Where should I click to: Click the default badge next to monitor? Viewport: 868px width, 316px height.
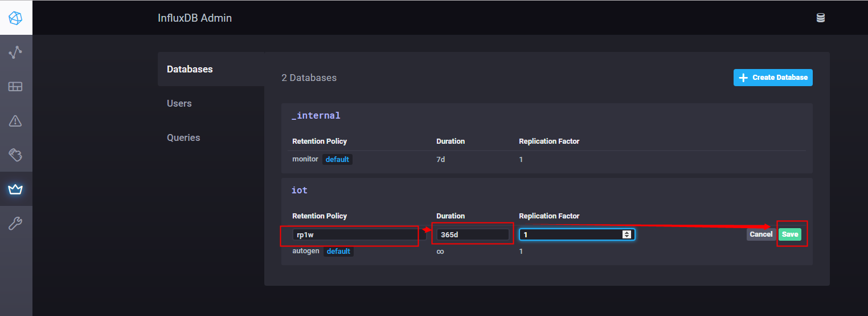(337, 160)
